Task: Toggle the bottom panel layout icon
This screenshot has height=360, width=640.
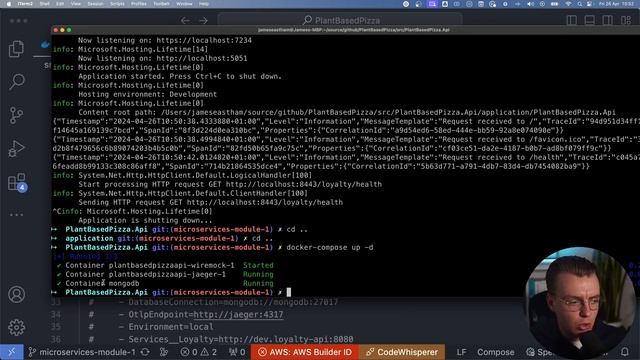Action: [589, 20]
